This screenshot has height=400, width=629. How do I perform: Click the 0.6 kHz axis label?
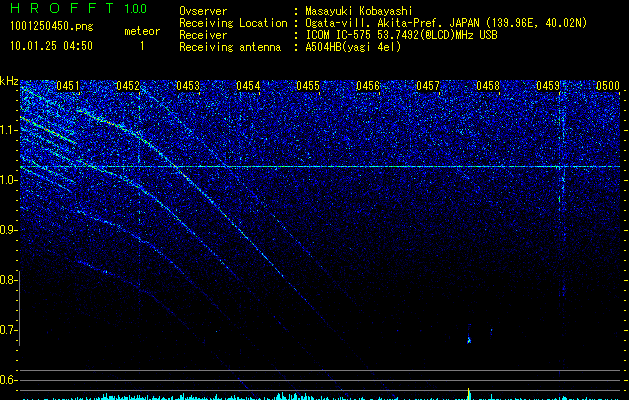pos(8,380)
